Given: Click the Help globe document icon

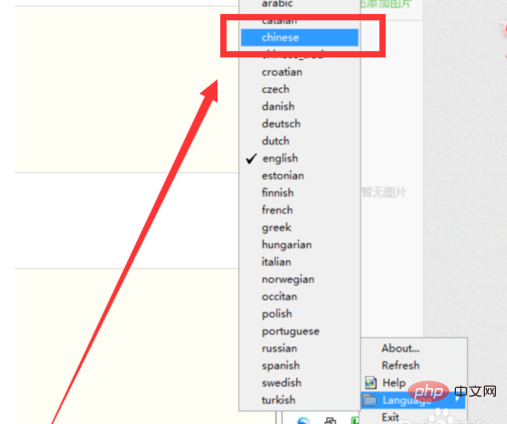Looking at the screenshot, I should [x=370, y=383].
